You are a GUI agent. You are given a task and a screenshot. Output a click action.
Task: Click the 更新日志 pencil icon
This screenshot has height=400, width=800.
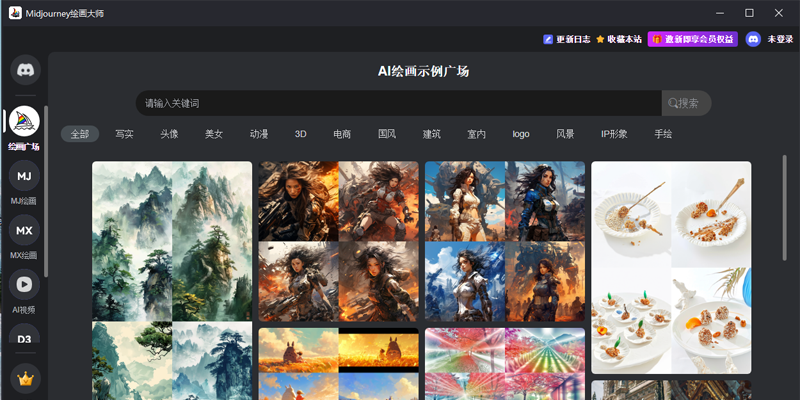[548, 39]
